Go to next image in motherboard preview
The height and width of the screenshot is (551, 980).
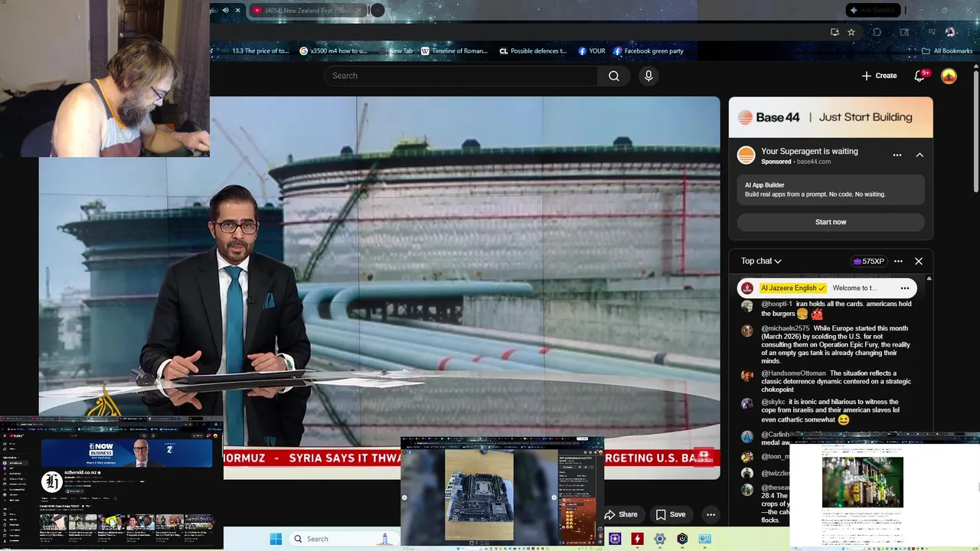[554, 497]
